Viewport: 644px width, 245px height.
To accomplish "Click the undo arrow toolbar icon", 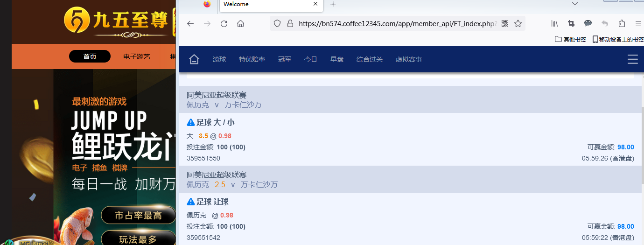I will pos(605,23).
